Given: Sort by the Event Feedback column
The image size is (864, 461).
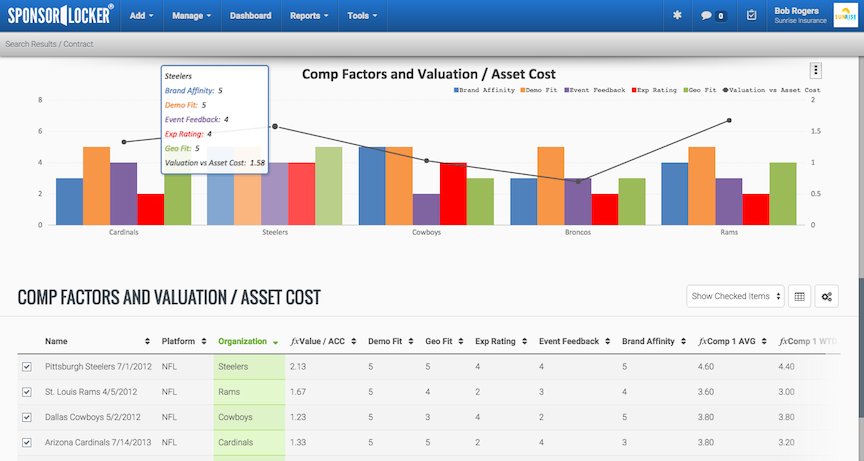Looking at the screenshot, I should tap(575, 341).
